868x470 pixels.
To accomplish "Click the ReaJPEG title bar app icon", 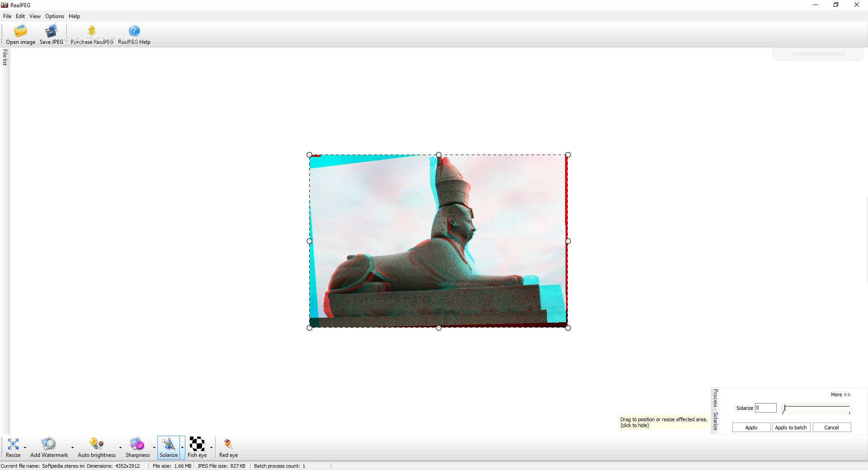I will [x=5, y=5].
